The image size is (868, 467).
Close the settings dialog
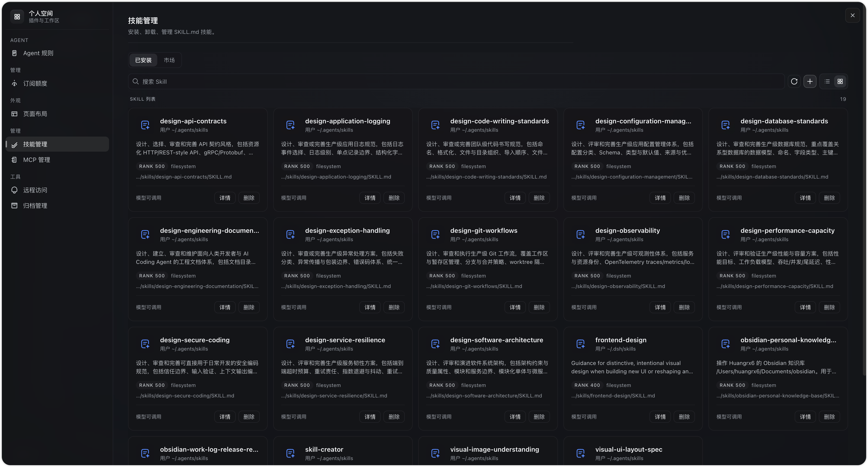coord(852,16)
